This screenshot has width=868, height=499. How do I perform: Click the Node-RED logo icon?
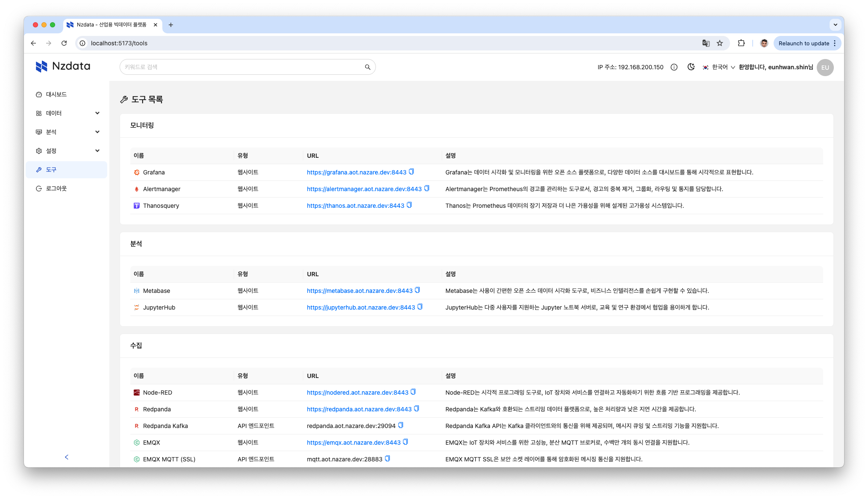coord(137,393)
